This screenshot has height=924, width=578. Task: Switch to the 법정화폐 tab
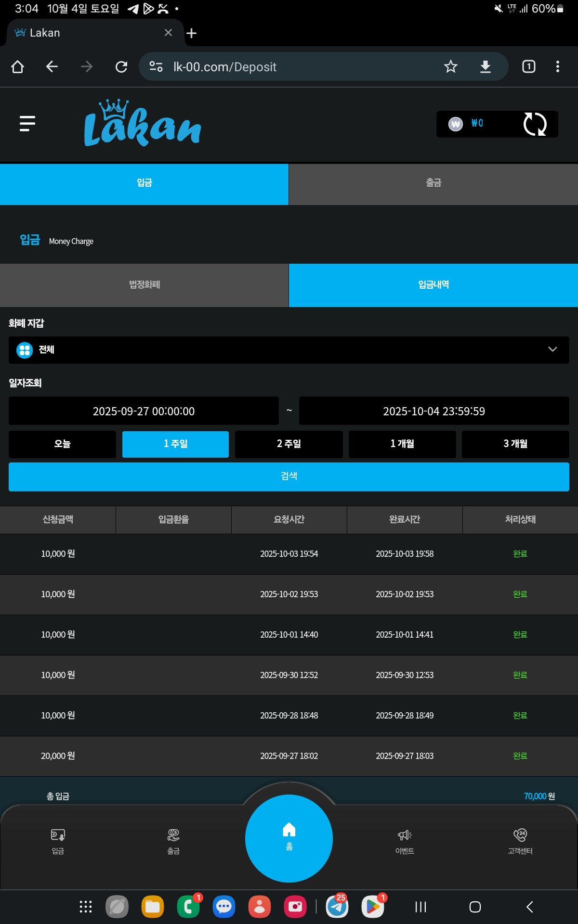coord(144,285)
